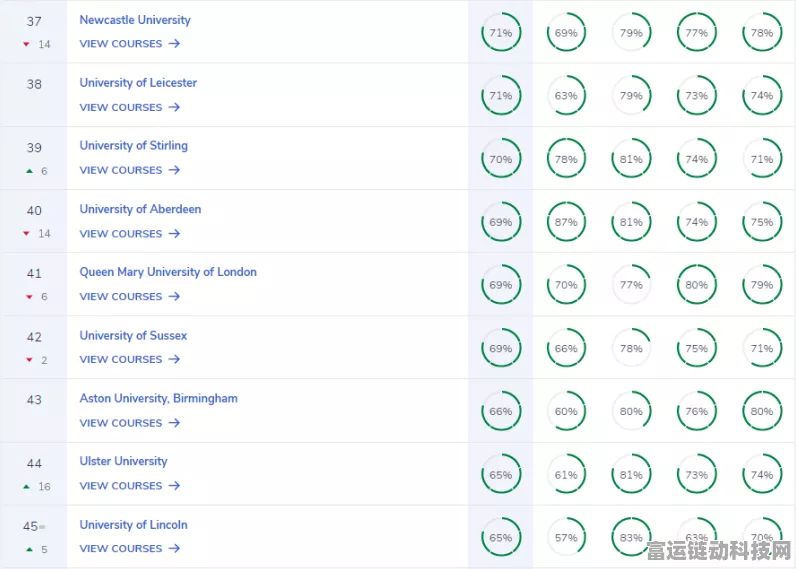Click View Courses for Newcastle University
The width and height of the screenshot is (796, 569).
coord(129,44)
